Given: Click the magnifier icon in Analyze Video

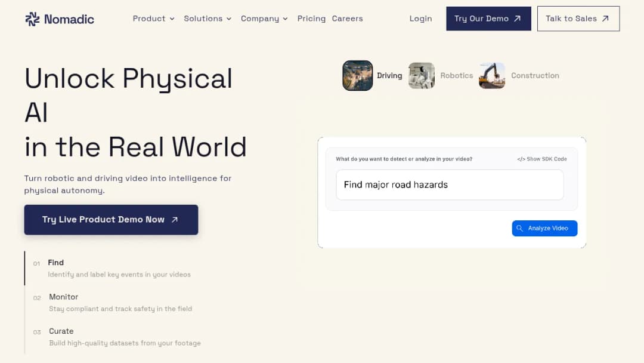Looking at the screenshot, I should click(519, 228).
